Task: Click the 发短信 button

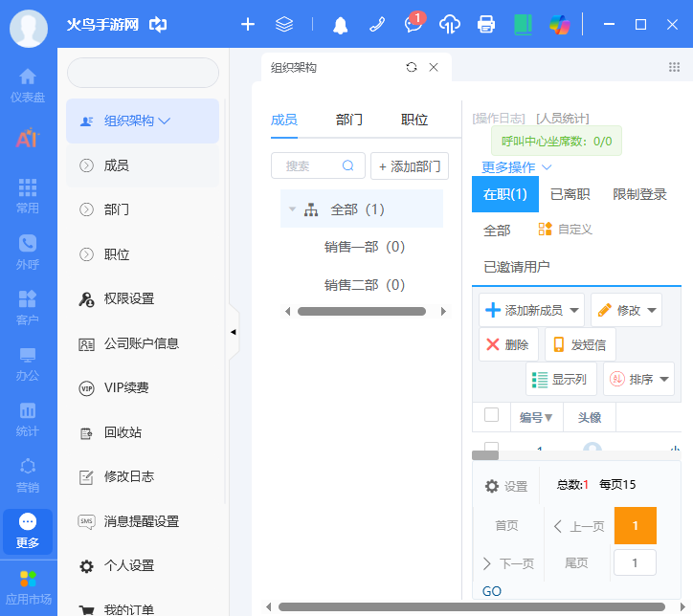Action: 580,344
